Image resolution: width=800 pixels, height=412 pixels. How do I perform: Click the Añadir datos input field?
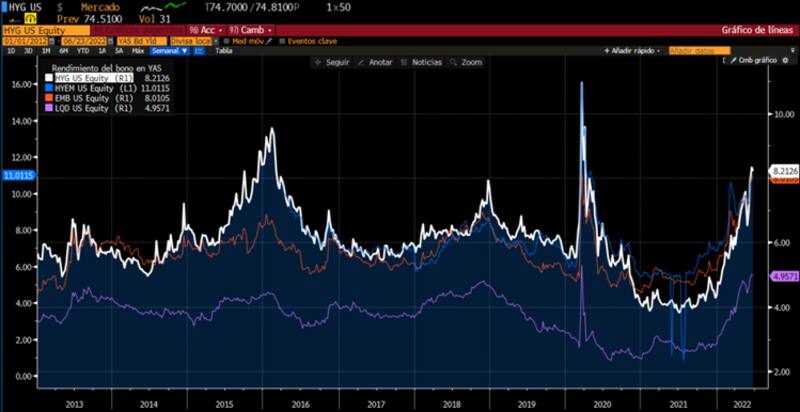click(x=702, y=50)
